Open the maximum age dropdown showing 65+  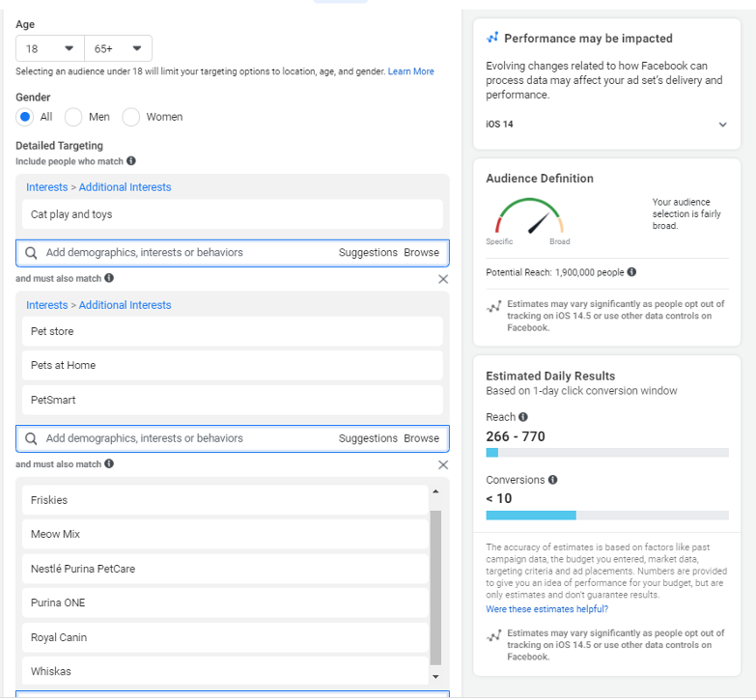click(118, 48)
